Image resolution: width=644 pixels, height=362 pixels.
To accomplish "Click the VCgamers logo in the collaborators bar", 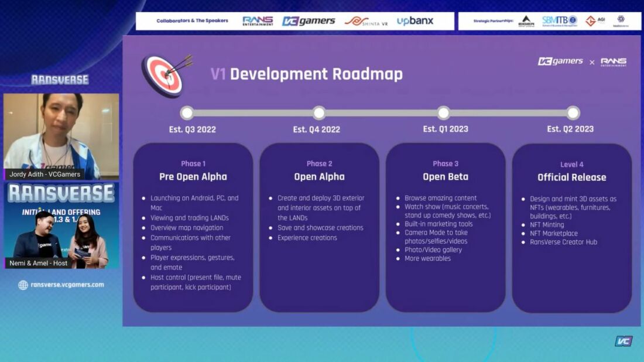I will pyautogui.click(x=309, y=21).
